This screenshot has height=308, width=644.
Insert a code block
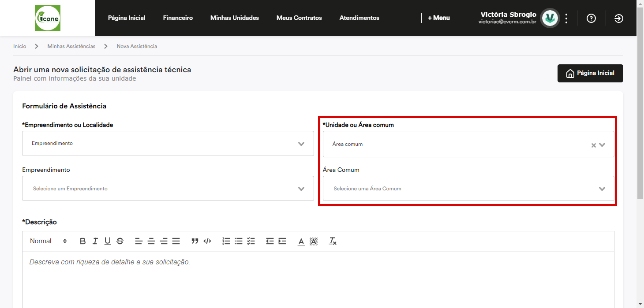pyautogui.click(x=207, y=241)
